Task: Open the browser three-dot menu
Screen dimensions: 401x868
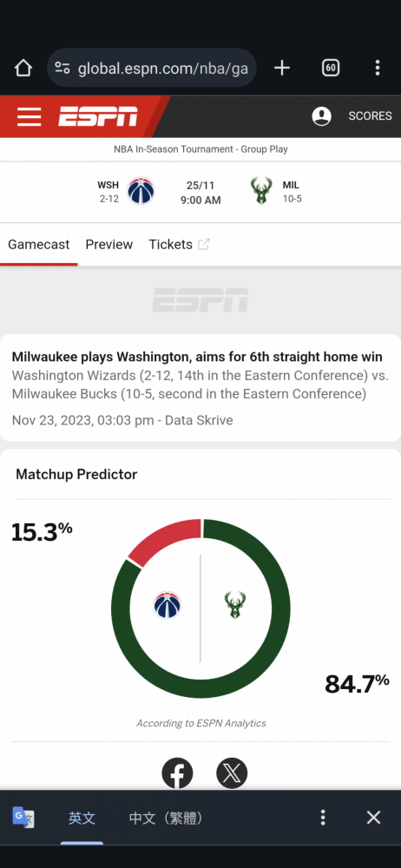Action: (x=378, y=68)
